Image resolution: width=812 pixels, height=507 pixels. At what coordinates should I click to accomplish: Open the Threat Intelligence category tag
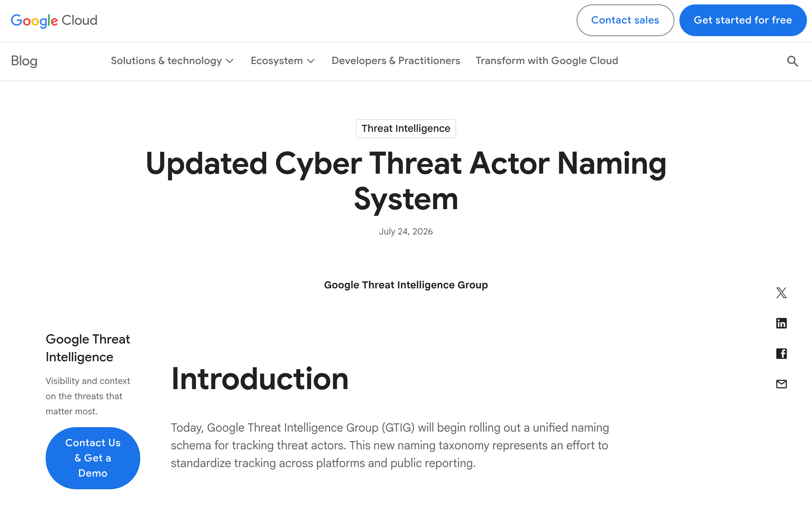406,128
